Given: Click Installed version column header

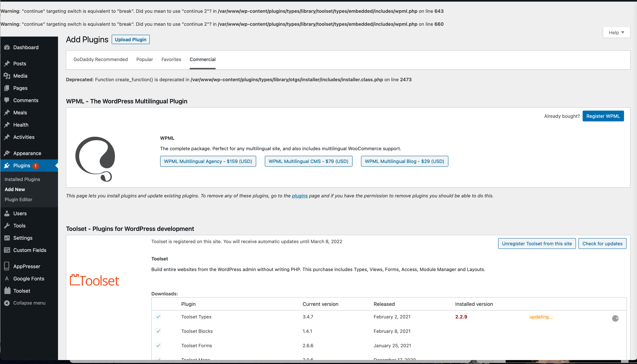Looking at the screenshot, I should tap(474, 304).
